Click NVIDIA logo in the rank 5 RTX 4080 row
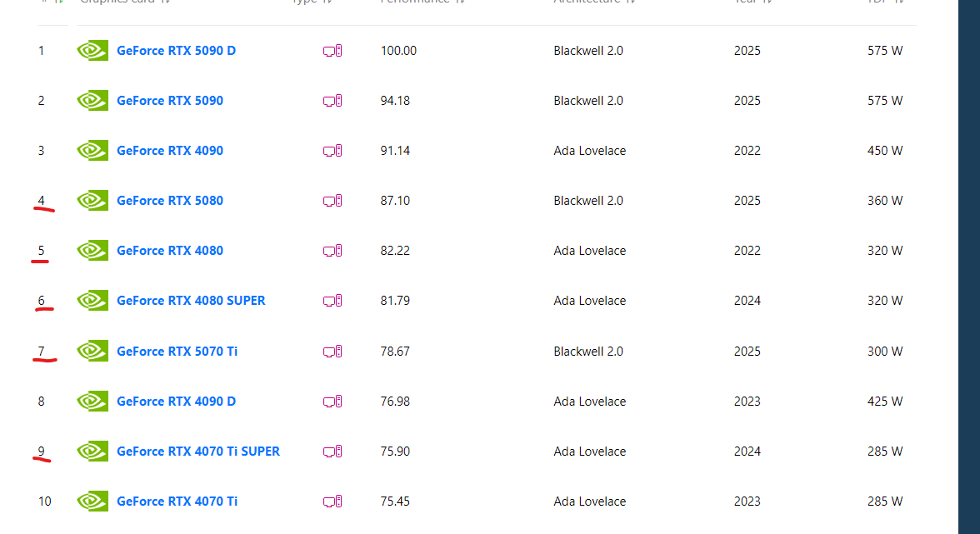This screenshot has height=534, width=980. (x=92, y=251)
